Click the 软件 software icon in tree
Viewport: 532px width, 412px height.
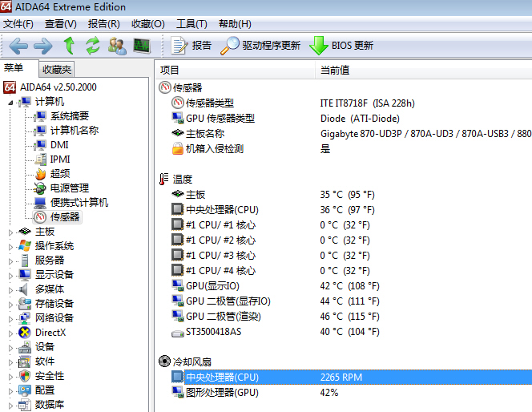pyautogui.click(x=24, y=362)
